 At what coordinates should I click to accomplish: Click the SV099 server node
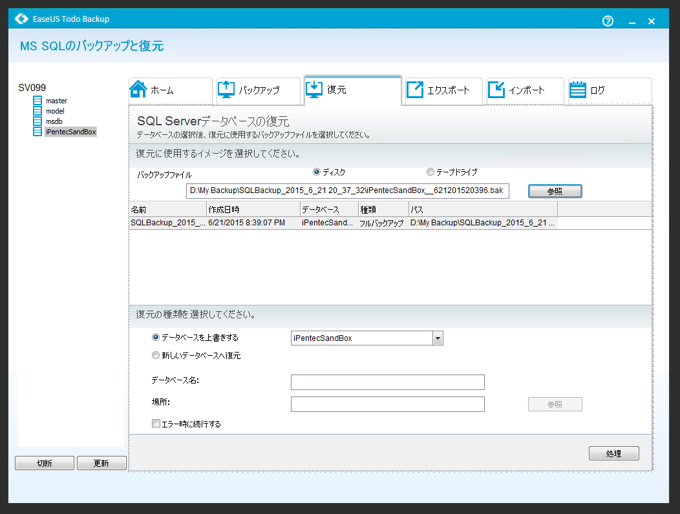[32, 88]
